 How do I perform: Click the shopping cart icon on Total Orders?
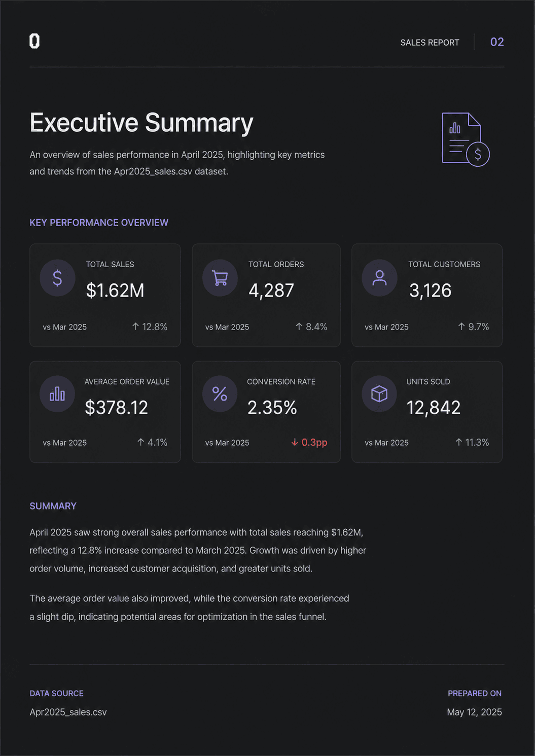[220, 278]
